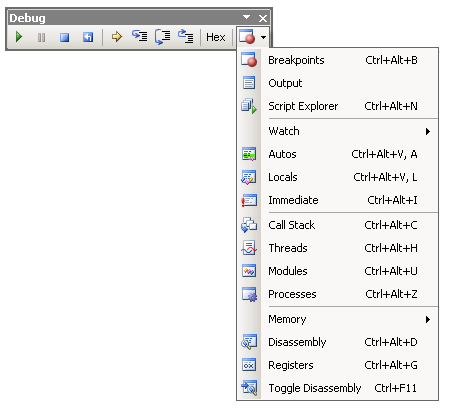Open the Call Stack window
The height and width of the screenshot is (410, 450).
coord(338,225)
